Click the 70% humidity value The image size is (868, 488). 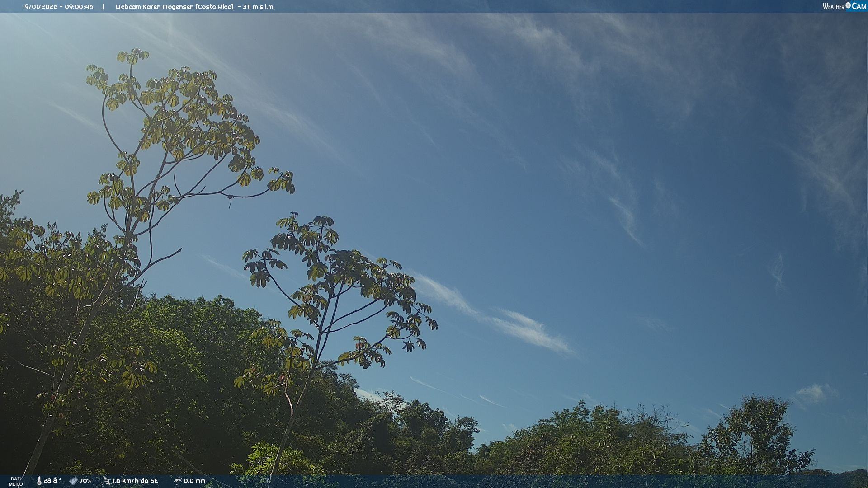[x=85, y=481]
